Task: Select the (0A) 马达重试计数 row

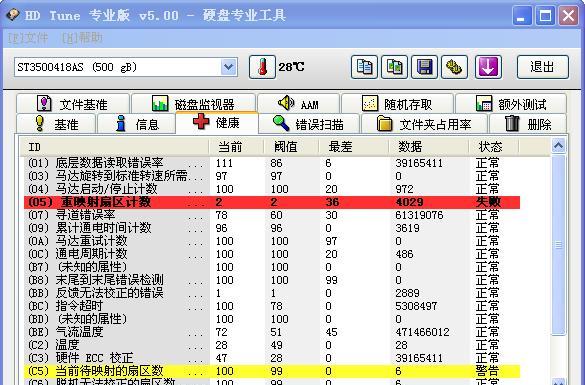Action: (x=272, y=241)
